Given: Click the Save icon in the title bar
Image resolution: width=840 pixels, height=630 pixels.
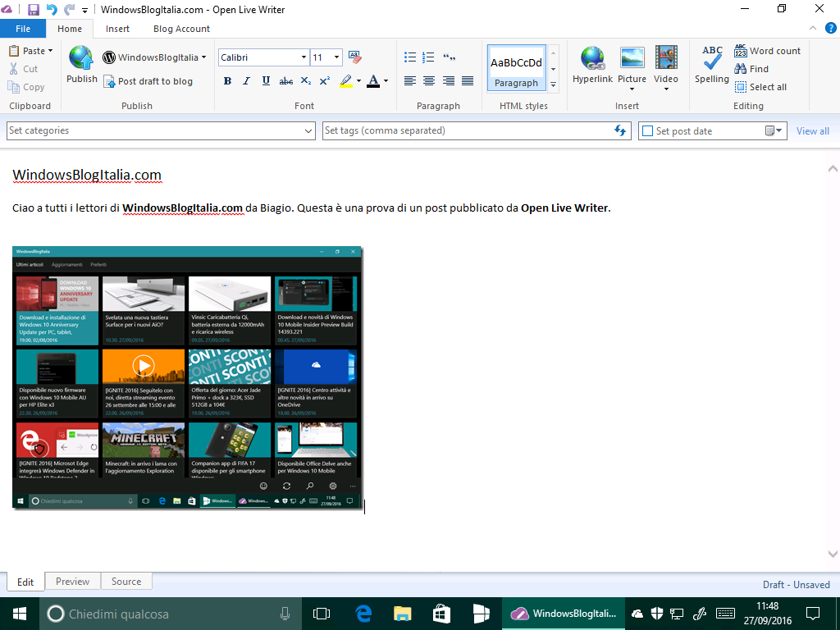Looking at the screenshot, I should pyautogui.click(x=33, y=9).
